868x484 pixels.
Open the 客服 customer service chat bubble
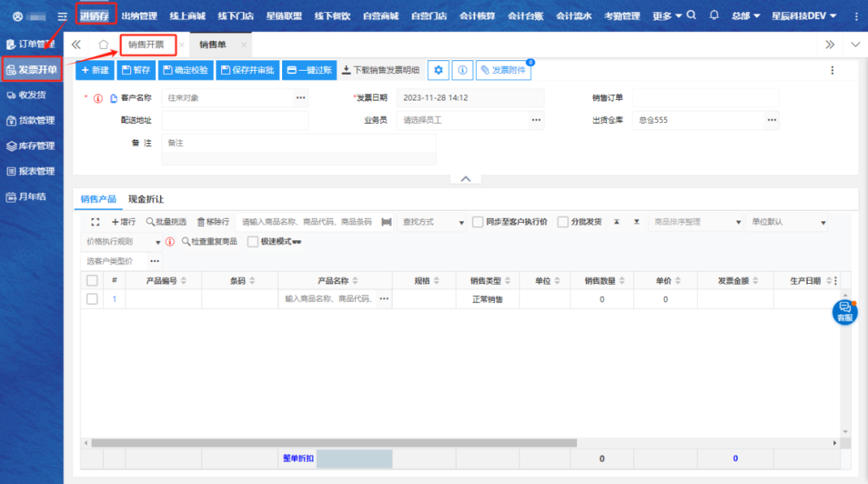[844, 311]
